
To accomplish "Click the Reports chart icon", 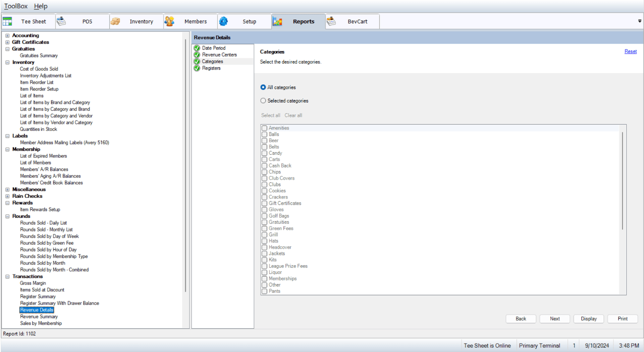I will [x=277, y=21].
